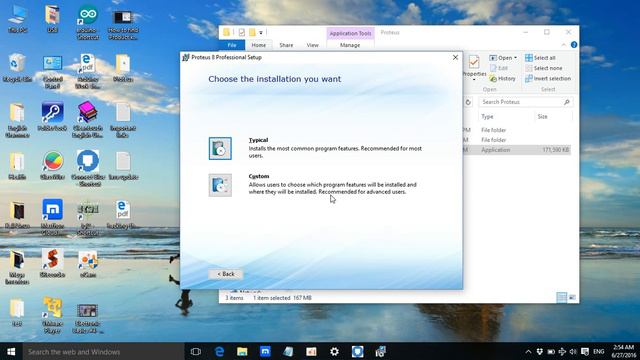Viewport: 640px width, 360px height.
Task: Switch to the Share ribbon tab
Action: pos(286,45)
